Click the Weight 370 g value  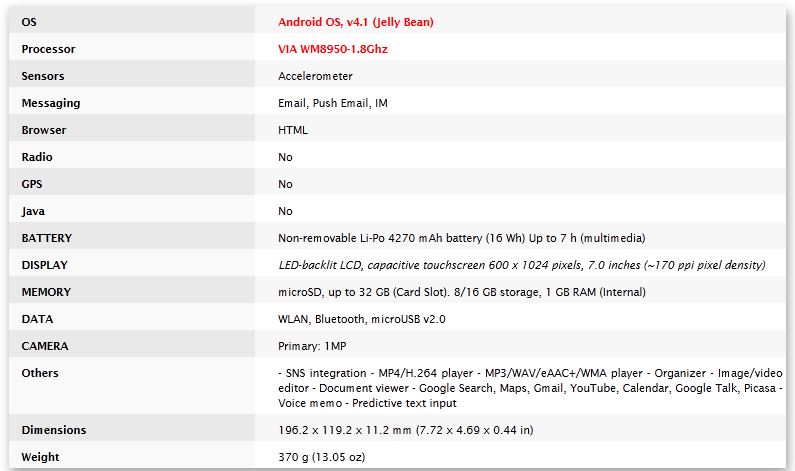tap(321, 457)
